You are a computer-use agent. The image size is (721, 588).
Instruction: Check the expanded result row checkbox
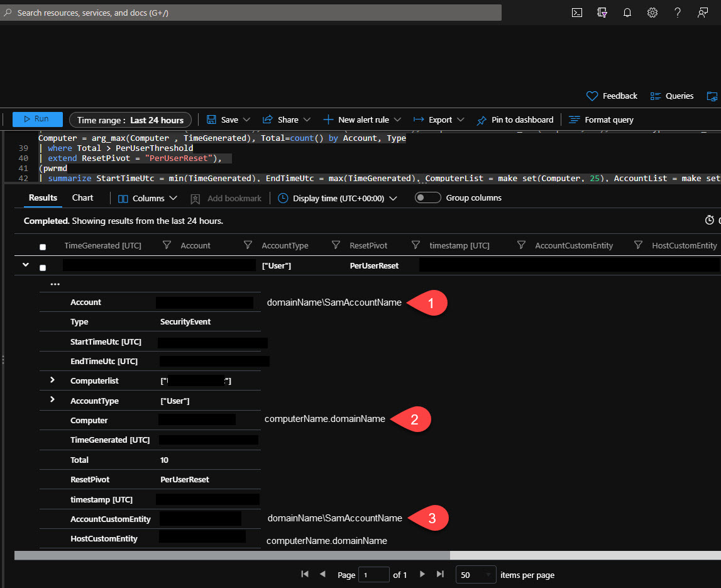pyautogui.click(x=42, y=267)
